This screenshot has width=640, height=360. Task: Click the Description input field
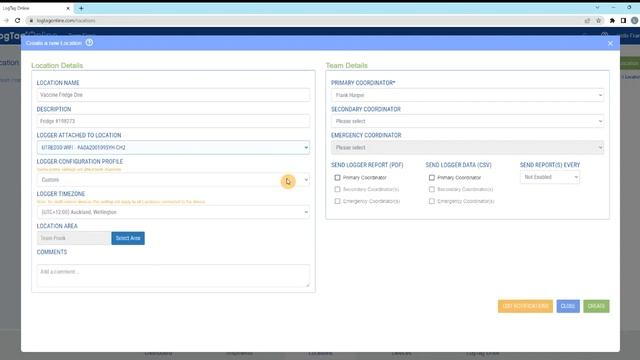pos(173,121)
